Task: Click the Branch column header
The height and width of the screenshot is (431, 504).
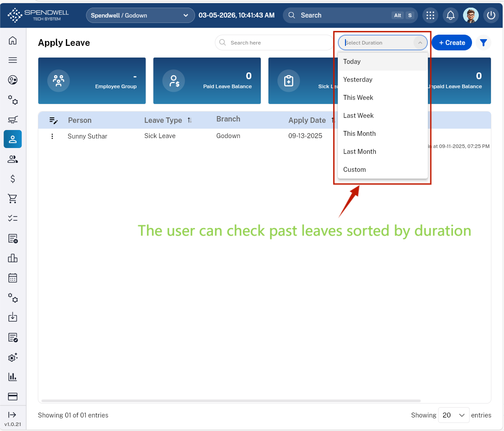Action: click(x=228, y=119)
